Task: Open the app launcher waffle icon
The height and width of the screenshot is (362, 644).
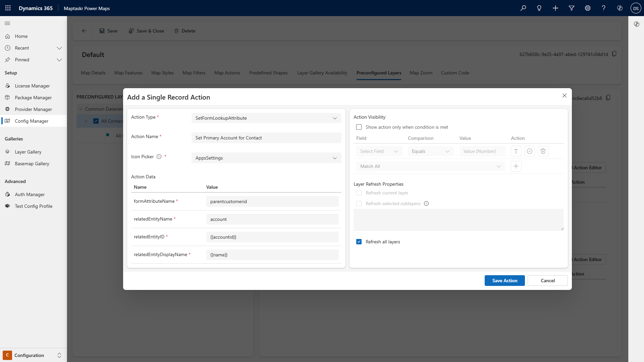Action: (x=8, y=8)
